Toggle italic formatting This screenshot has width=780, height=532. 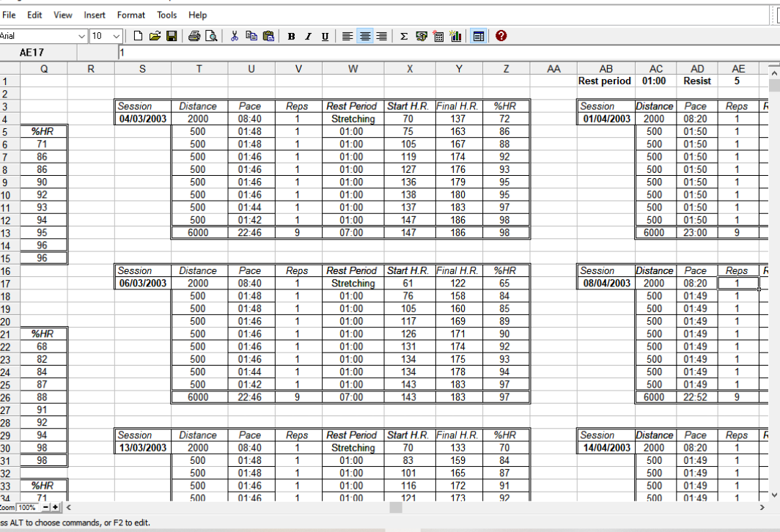(308, 36)
